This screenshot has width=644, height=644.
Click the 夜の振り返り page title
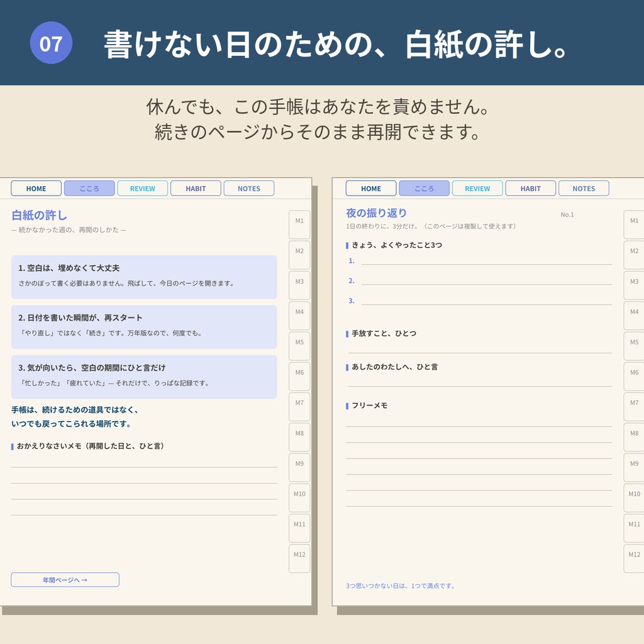coord(376,213)
